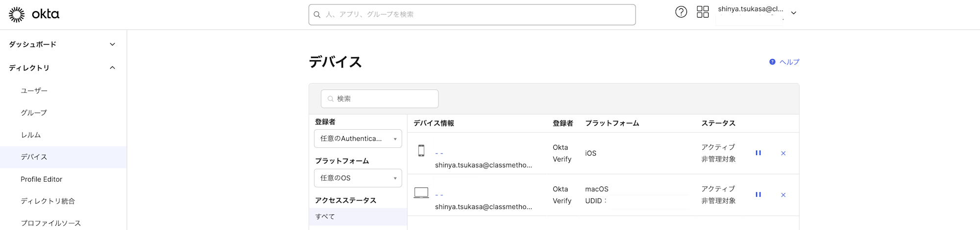Open Profile Editor in the sidebar

point(42,179)
